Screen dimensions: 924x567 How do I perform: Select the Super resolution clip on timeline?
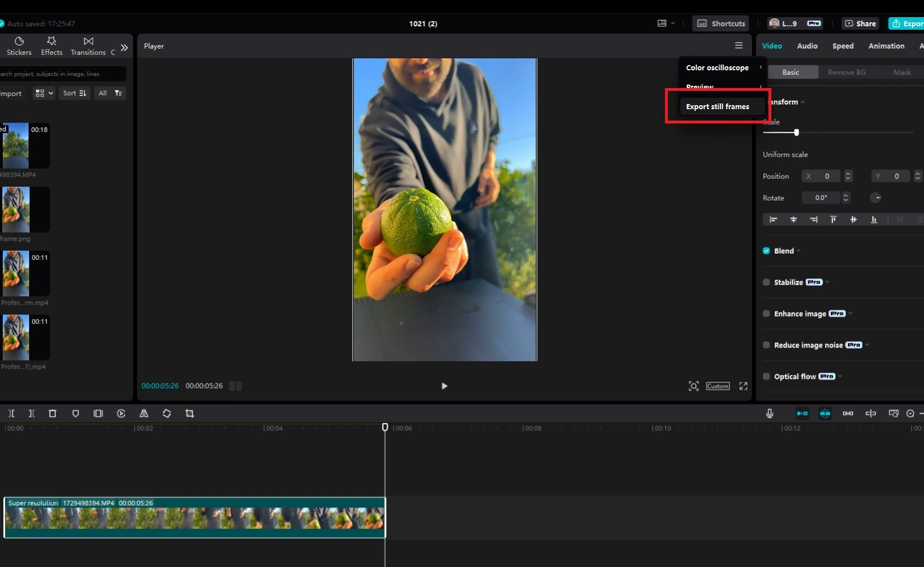[195, 517]
